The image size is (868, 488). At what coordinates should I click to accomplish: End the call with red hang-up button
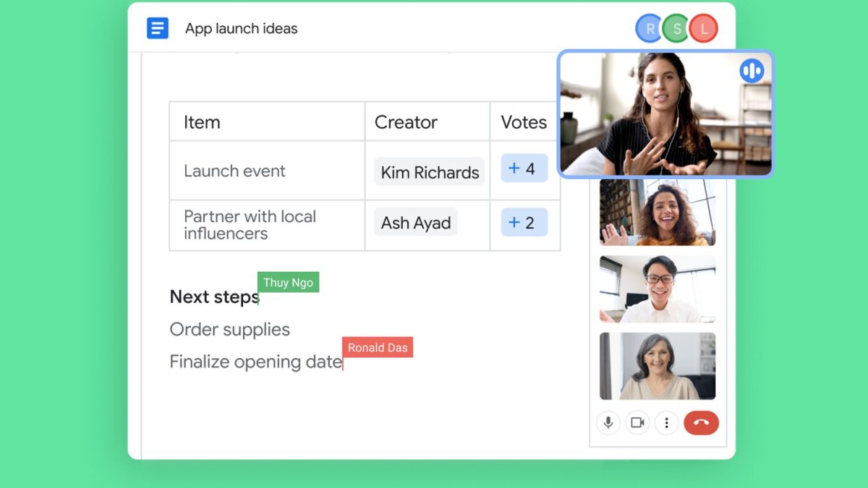(x=701, y=423)
